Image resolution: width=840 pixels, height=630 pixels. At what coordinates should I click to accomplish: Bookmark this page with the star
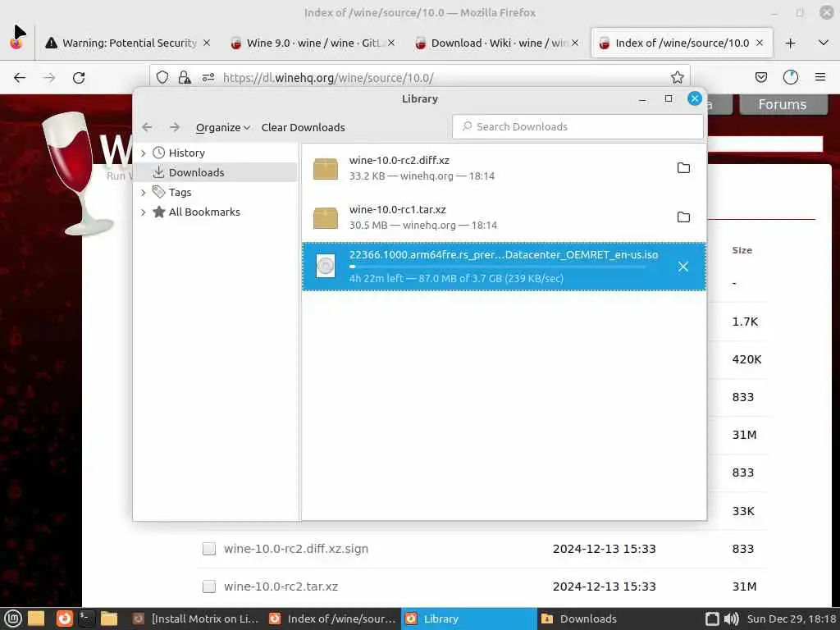677,78
